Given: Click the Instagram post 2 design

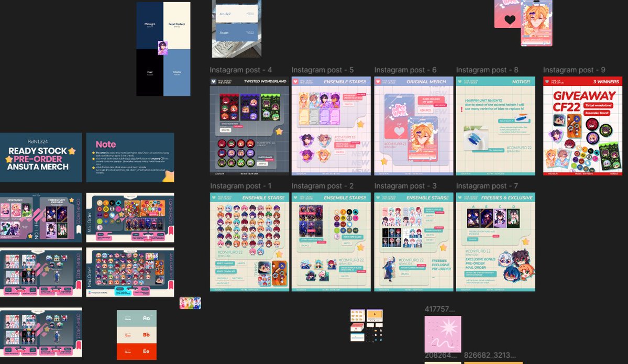Looking at the screenshot, I should (x=331, y=242).
